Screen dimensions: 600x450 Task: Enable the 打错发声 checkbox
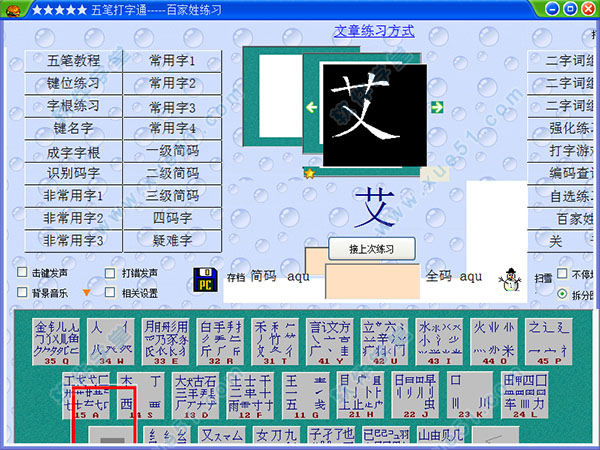coord(110,273)
